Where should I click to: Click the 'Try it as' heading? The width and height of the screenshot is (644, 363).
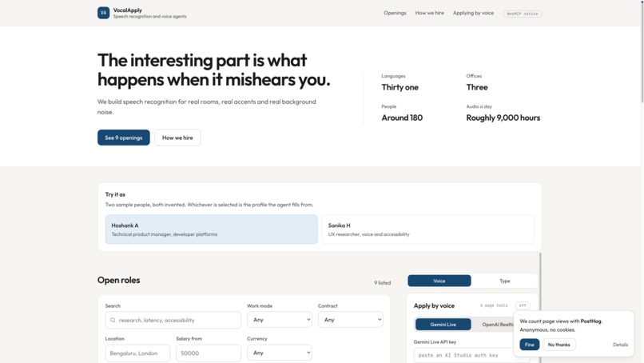click(x=115, y=194)
